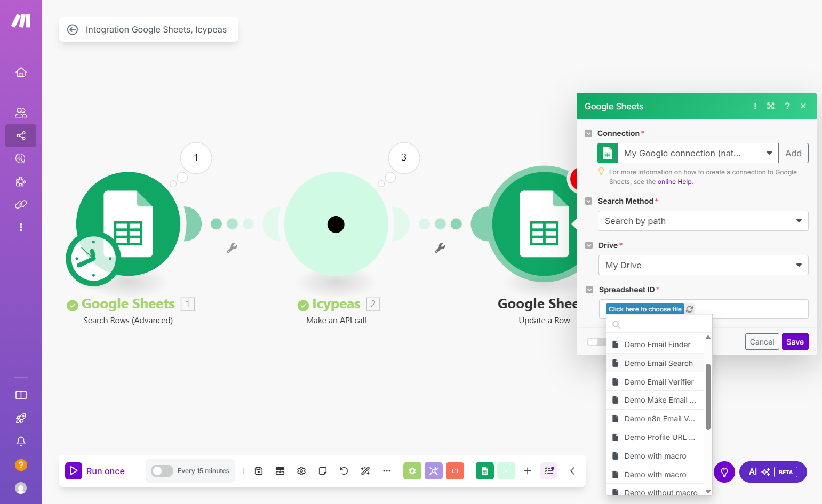Click the file list scrollbar thumb

708,397
